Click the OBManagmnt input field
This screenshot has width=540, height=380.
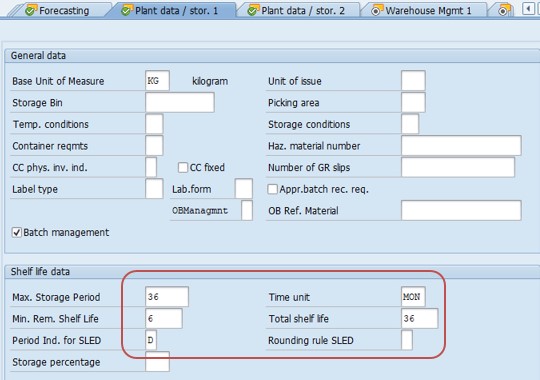(247, 210)
